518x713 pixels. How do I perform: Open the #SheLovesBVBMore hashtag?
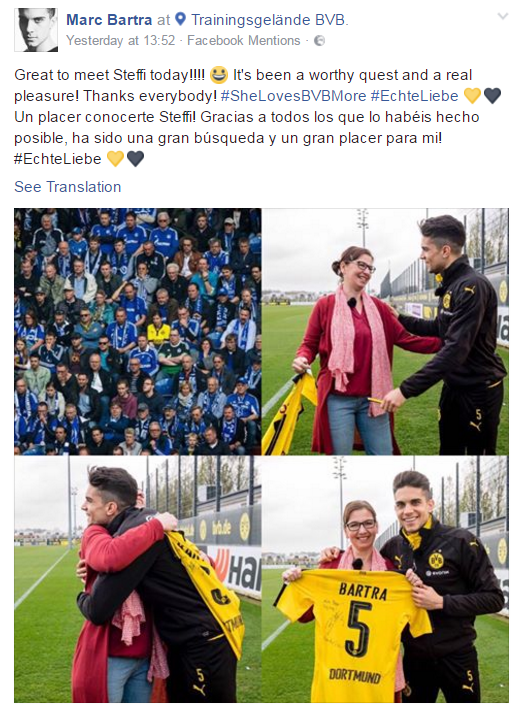293,96
